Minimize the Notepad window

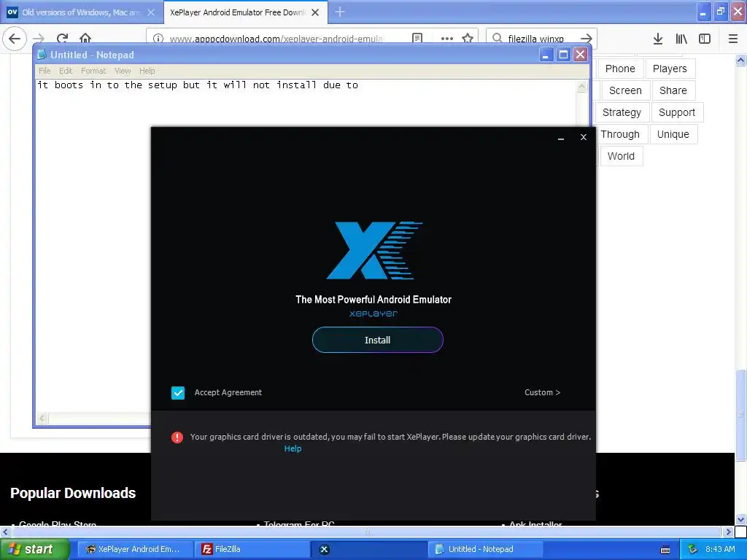546,55
